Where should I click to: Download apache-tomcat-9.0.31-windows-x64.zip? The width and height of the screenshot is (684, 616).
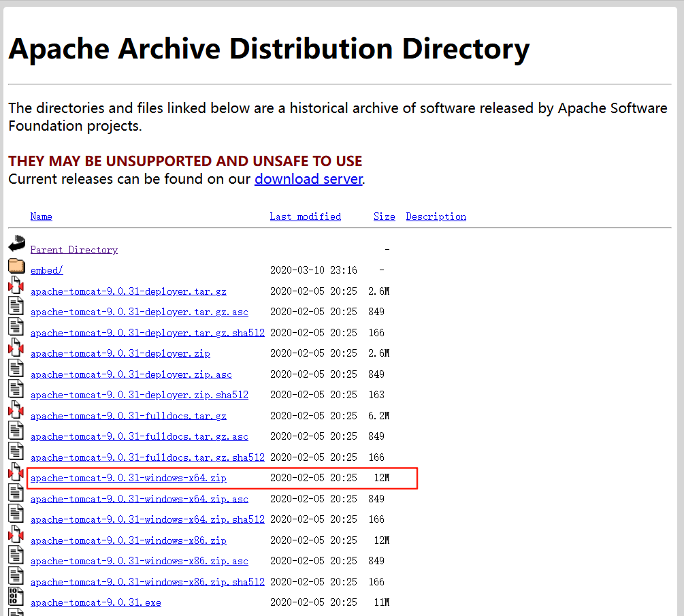pos(128,478)
